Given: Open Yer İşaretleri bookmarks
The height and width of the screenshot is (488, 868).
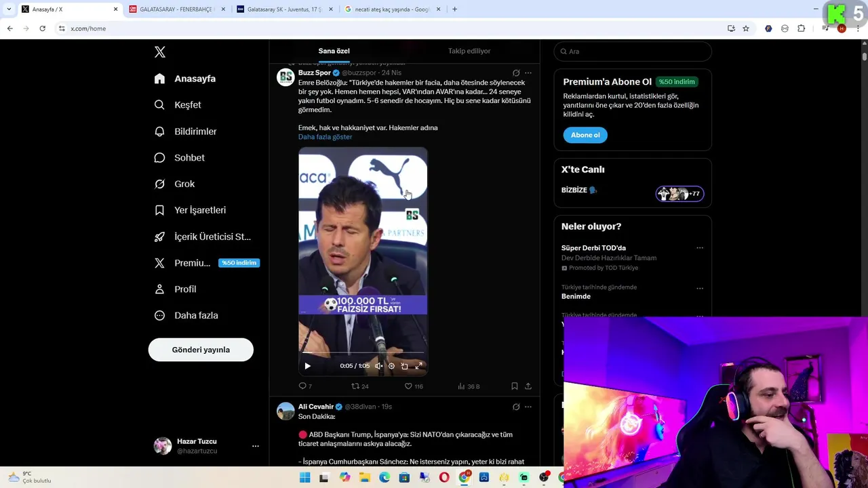Looking at the screenshot, I should pyautogui.click(x=190, y=210).
